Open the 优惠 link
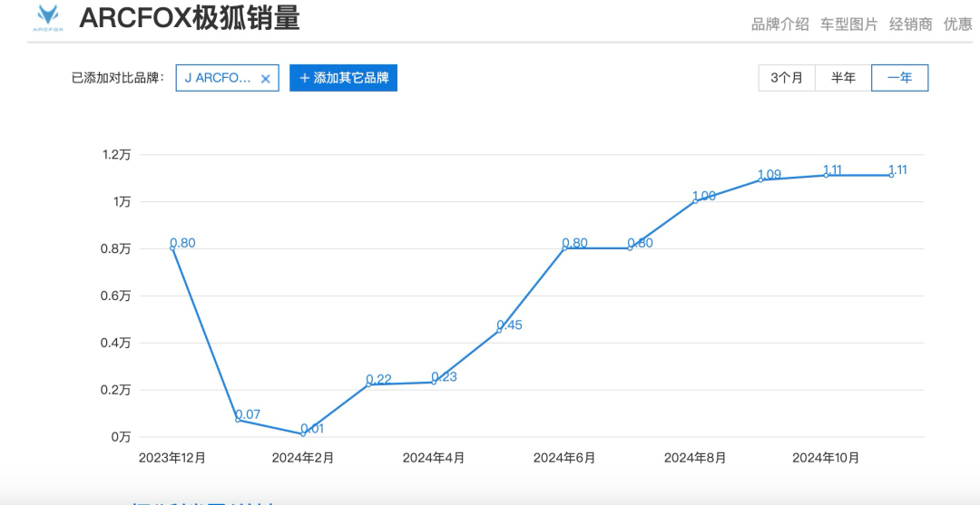 [x=958, y=24]
